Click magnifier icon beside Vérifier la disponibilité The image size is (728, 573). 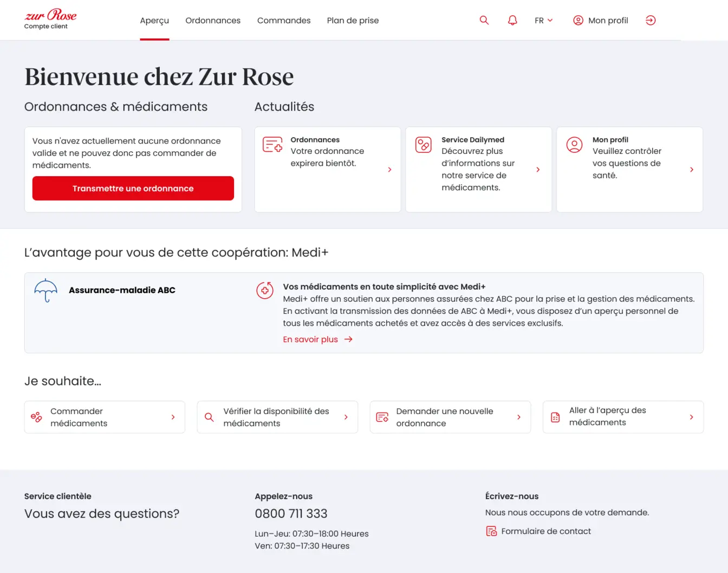[209, 417]
